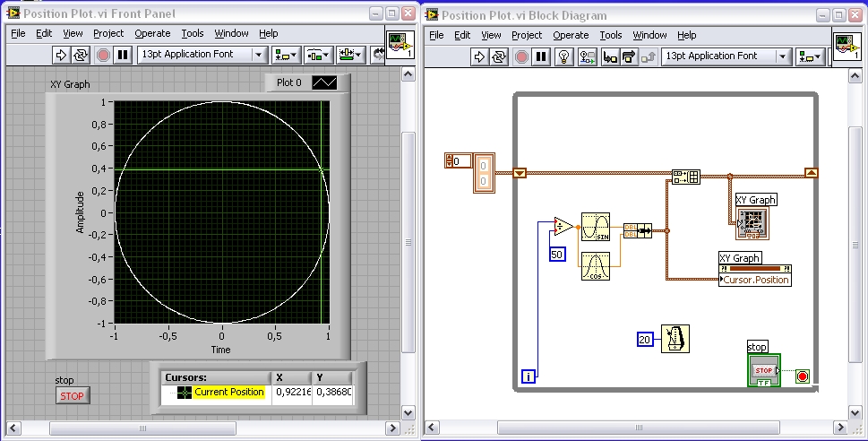Click the Plot 0 legend line swatch
Viewport: 868px width, 441px height.
click(324, 82)
